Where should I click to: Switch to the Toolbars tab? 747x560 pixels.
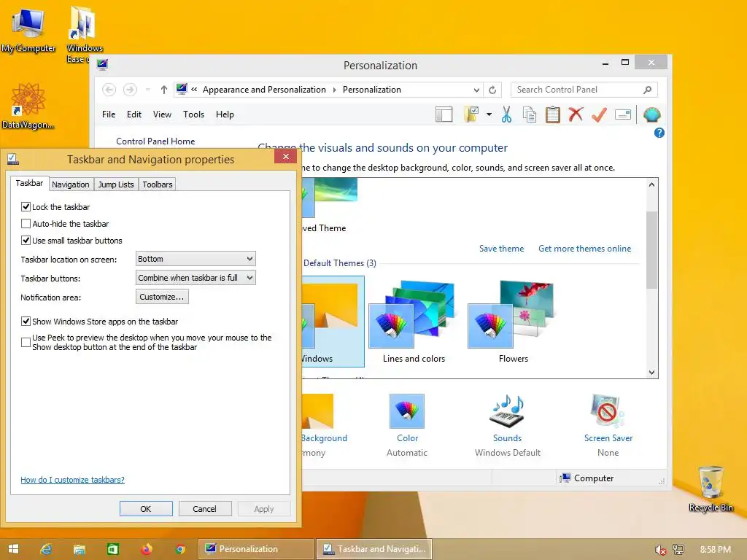click(158, 184)
